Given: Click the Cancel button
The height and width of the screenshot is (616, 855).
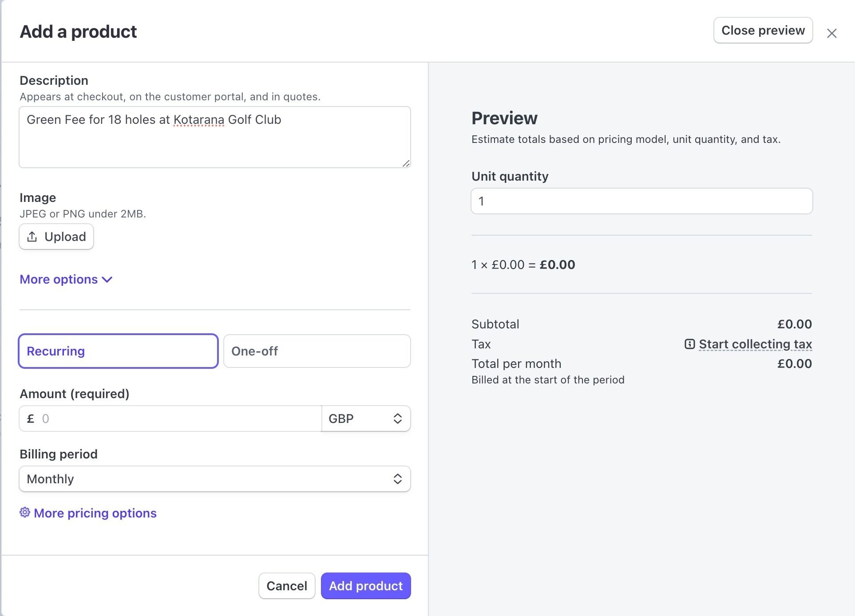Looking at the screenshot, I should pyautogui.click(x=287, y=586).
